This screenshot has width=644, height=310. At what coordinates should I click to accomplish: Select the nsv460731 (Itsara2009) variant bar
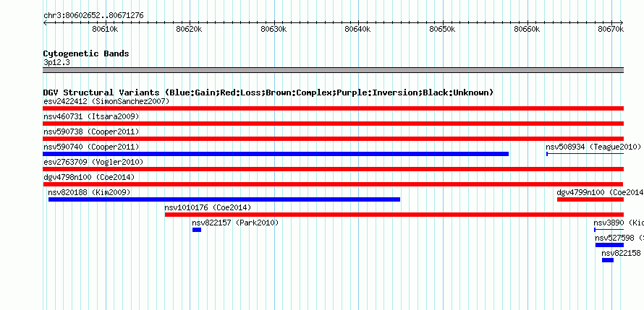point(333,124)
